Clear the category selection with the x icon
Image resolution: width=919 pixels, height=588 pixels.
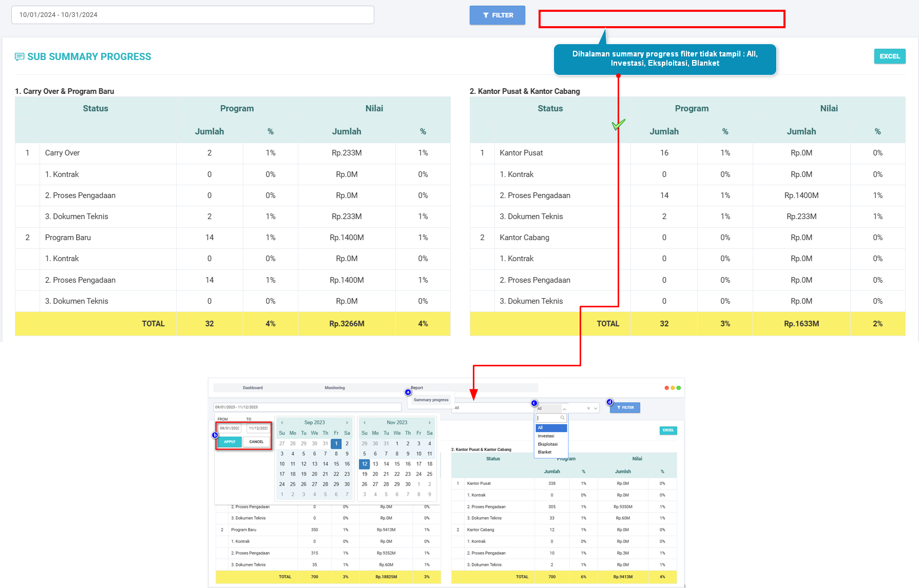588,408
